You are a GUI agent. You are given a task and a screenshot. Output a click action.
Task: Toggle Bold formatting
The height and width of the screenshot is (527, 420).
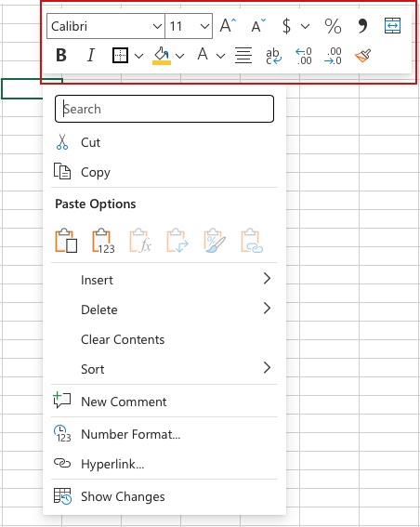point(61,55)
